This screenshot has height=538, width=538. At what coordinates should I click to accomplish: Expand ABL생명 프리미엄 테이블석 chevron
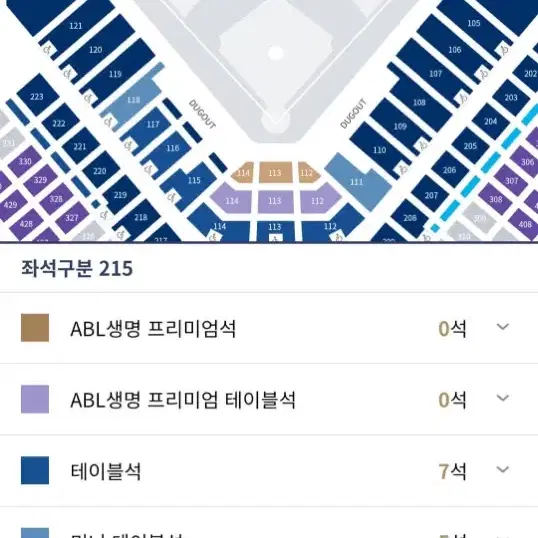click(503, 398)
